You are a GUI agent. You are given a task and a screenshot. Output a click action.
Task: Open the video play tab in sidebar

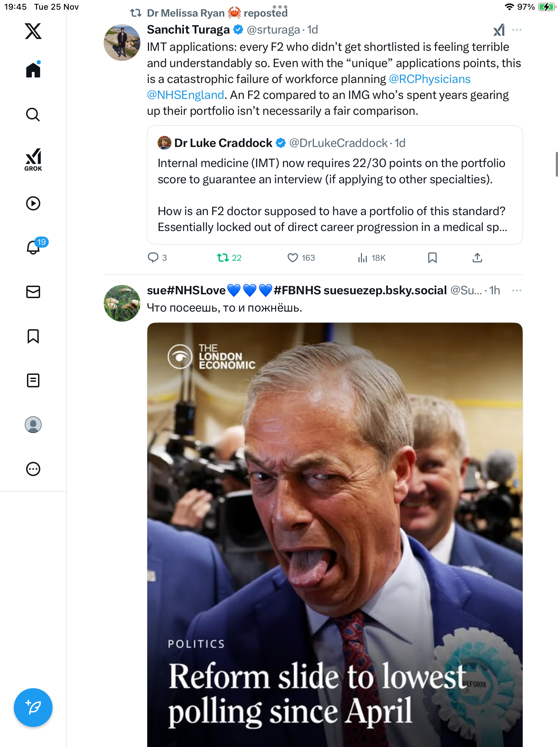(33, 203)
